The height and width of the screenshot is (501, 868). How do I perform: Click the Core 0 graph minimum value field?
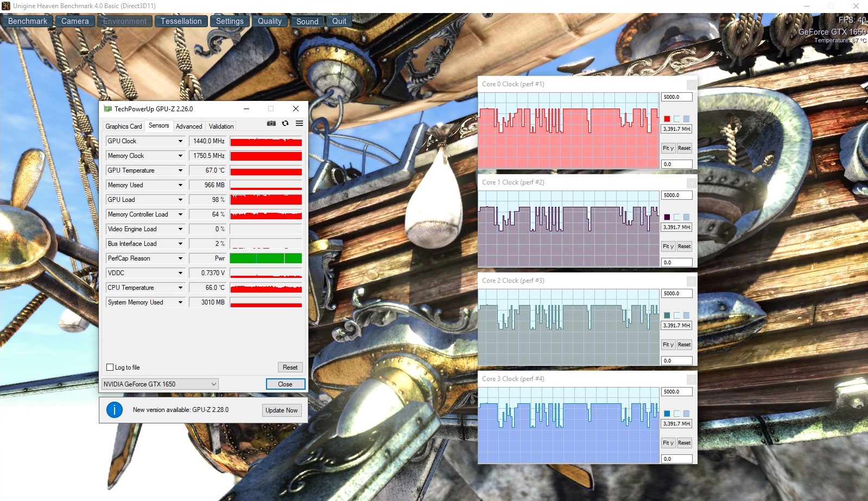pos(677,164)
